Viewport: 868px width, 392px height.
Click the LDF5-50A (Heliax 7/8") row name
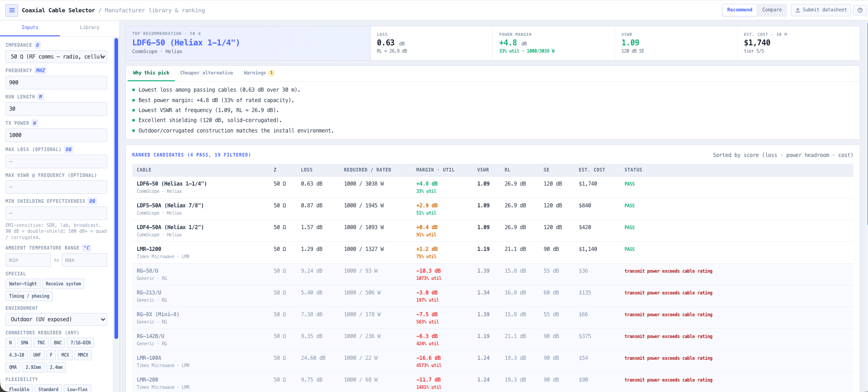[170, 206]
